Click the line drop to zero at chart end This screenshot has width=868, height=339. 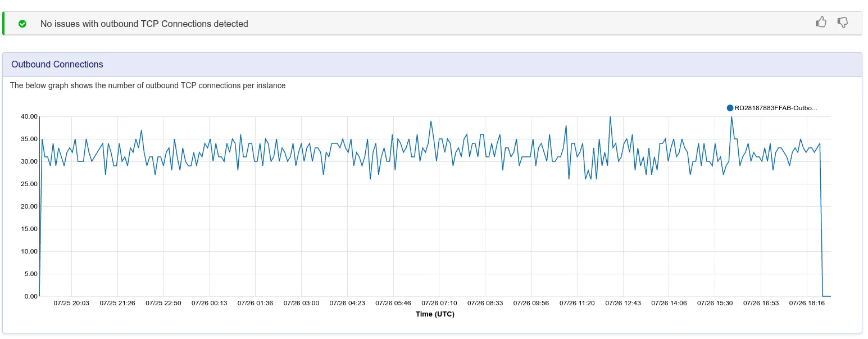click(821, 219)
